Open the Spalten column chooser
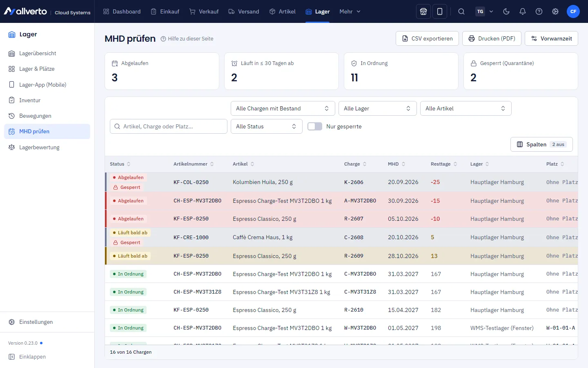 [x=541, y=144]
